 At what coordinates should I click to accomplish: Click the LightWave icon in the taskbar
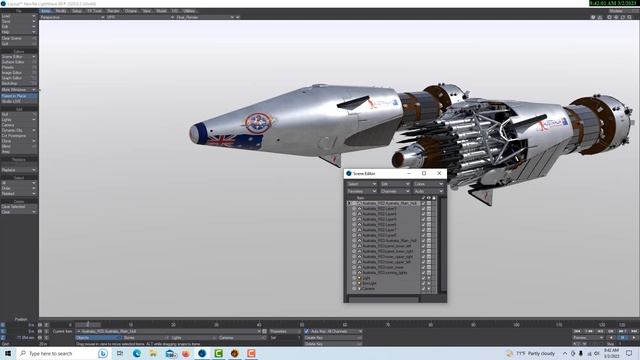202,353
